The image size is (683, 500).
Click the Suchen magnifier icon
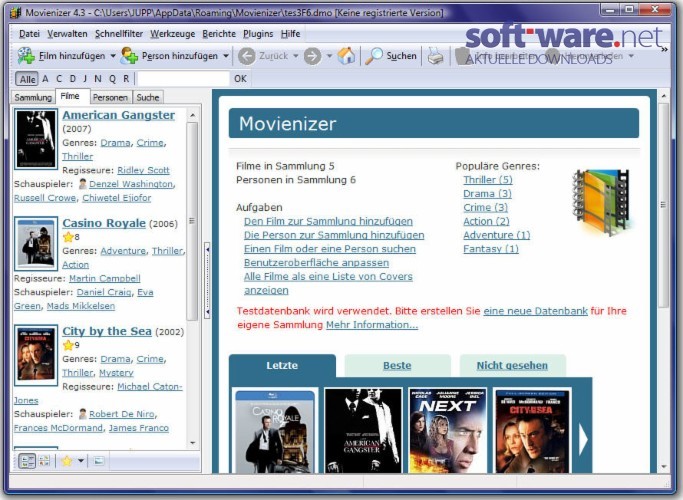click(373, 56)
